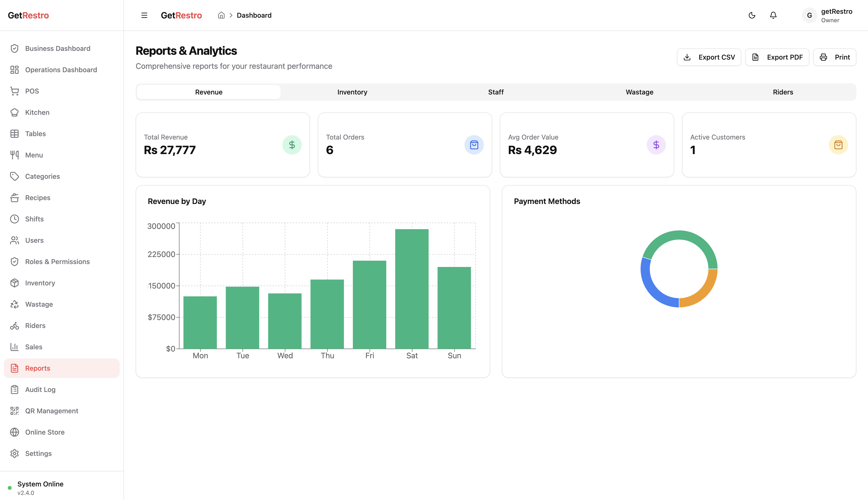Screen dimensions: 868x500
Task: Open QR Management
Action: pos(52,411)
